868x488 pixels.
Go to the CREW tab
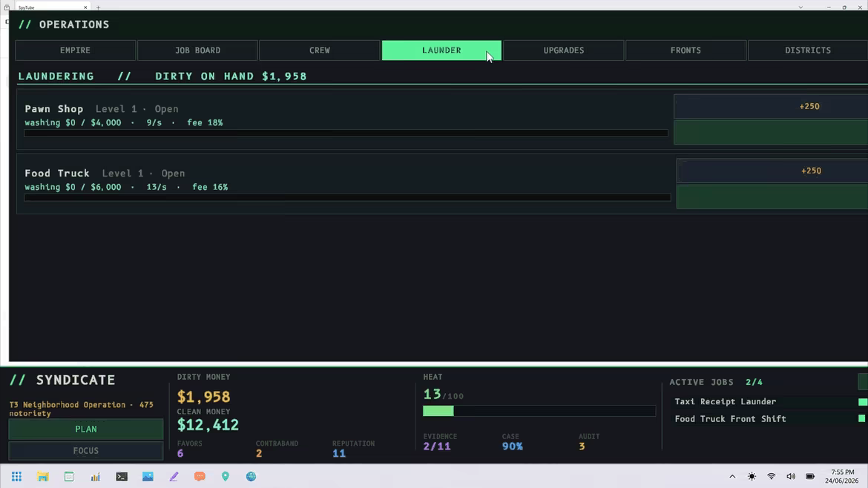(320, 50)
